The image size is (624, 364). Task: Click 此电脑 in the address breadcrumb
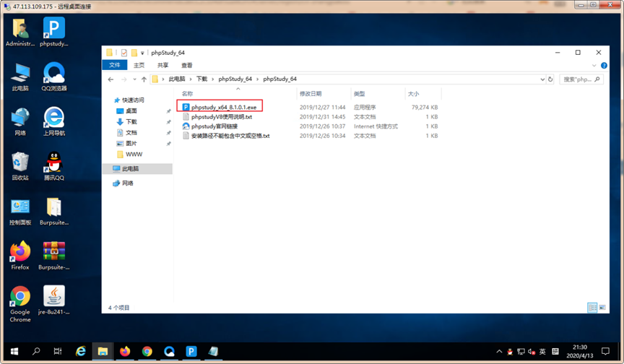click(177, 79)
